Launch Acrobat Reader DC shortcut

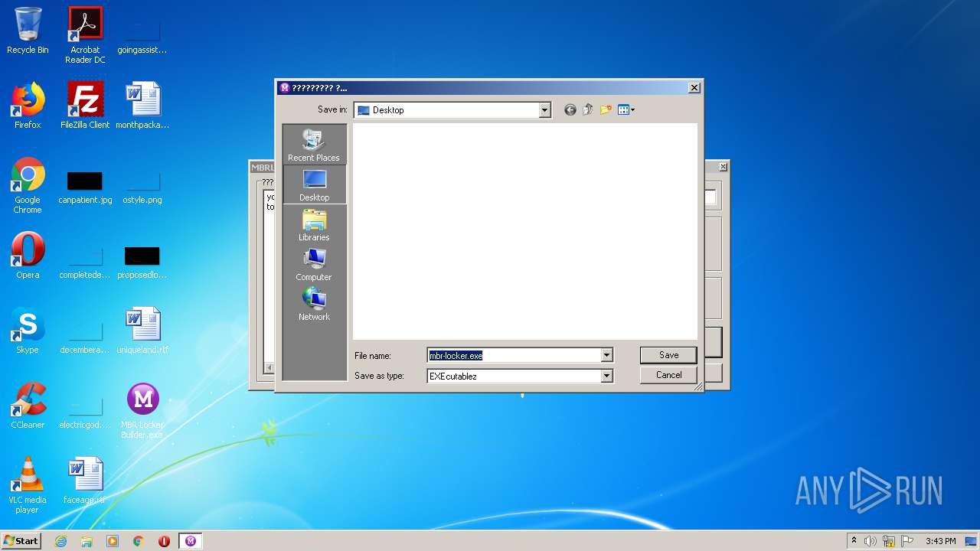point(85,35)
